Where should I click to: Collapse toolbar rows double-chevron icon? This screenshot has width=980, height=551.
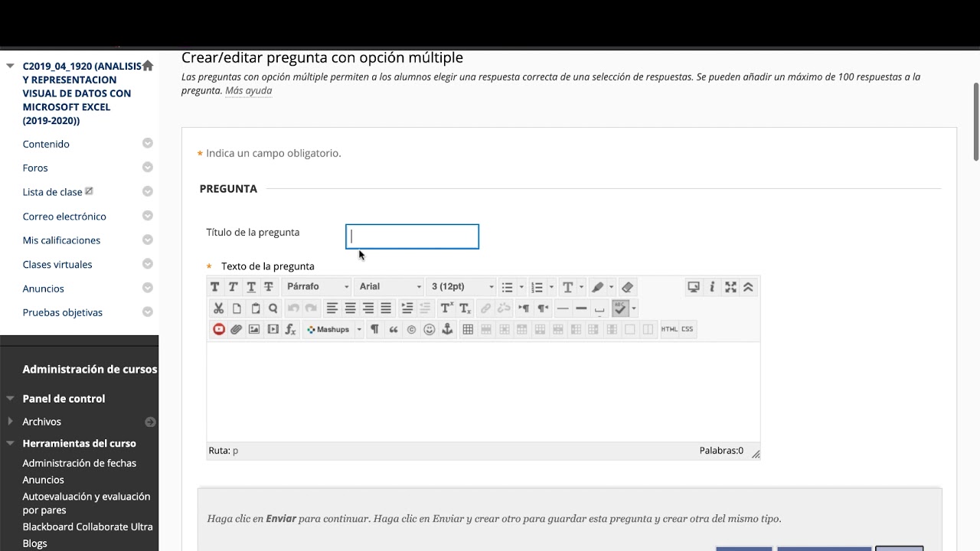(749, 287)
